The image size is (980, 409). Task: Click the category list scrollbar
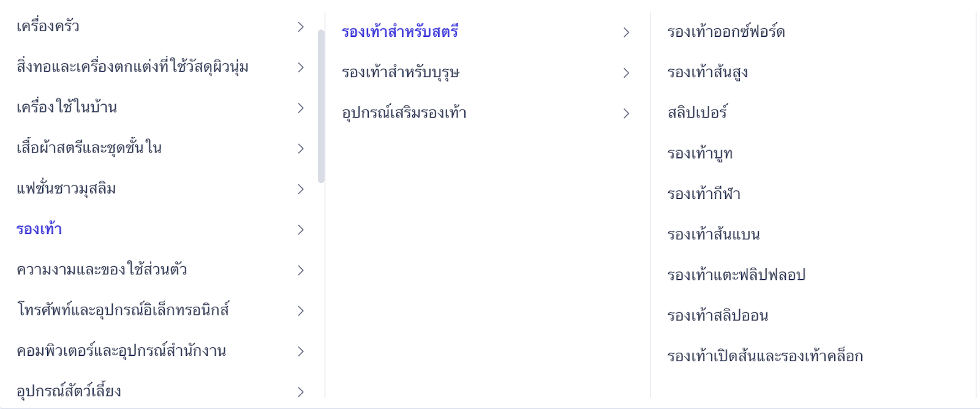[321, 107]
